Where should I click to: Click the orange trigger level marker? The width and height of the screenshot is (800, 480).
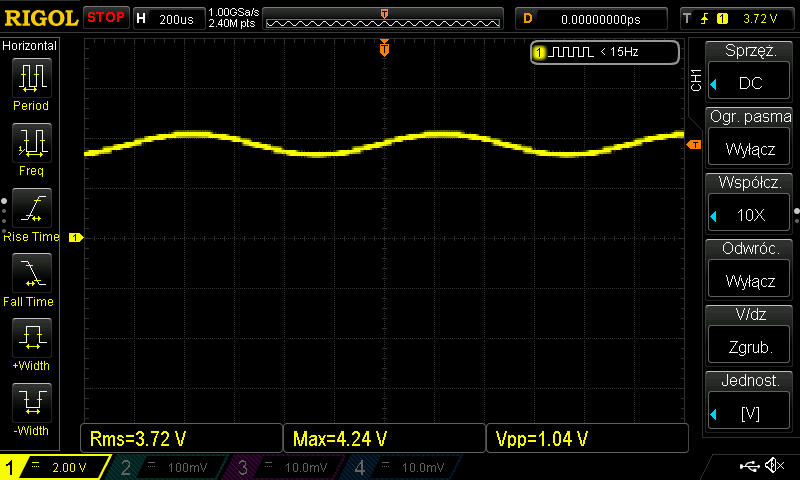693,146
